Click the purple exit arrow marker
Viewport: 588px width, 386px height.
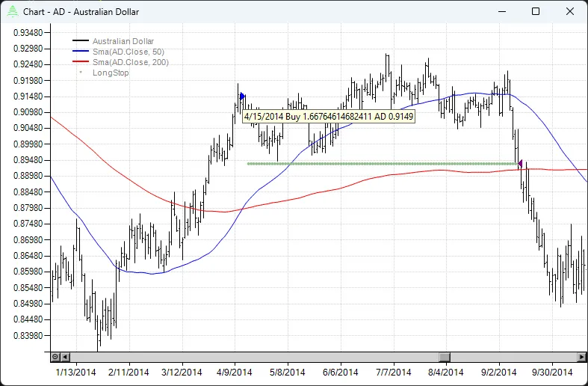tap(520, 163)
